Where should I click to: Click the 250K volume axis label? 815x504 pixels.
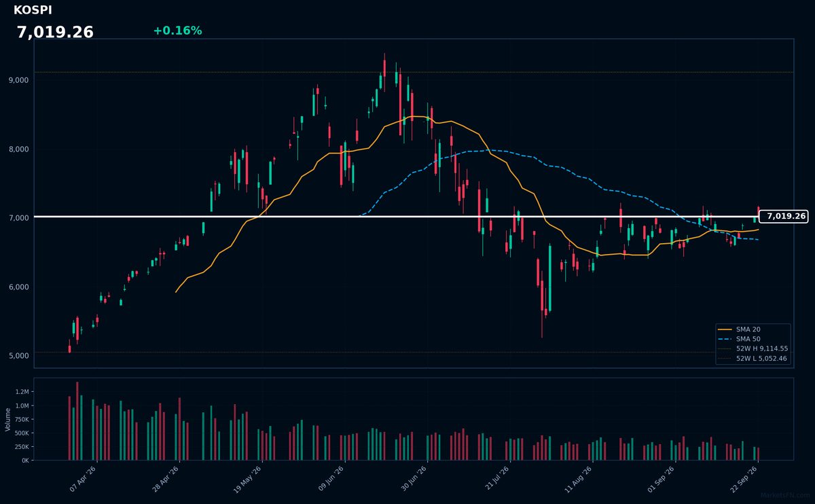click(21, 447)
